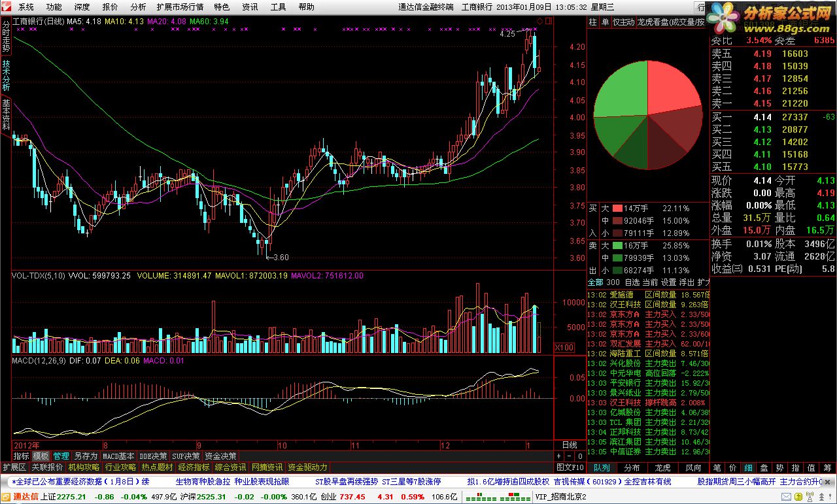Open the 帮助 menu
This screenshot has height=504, width=837.
[306, 7]
